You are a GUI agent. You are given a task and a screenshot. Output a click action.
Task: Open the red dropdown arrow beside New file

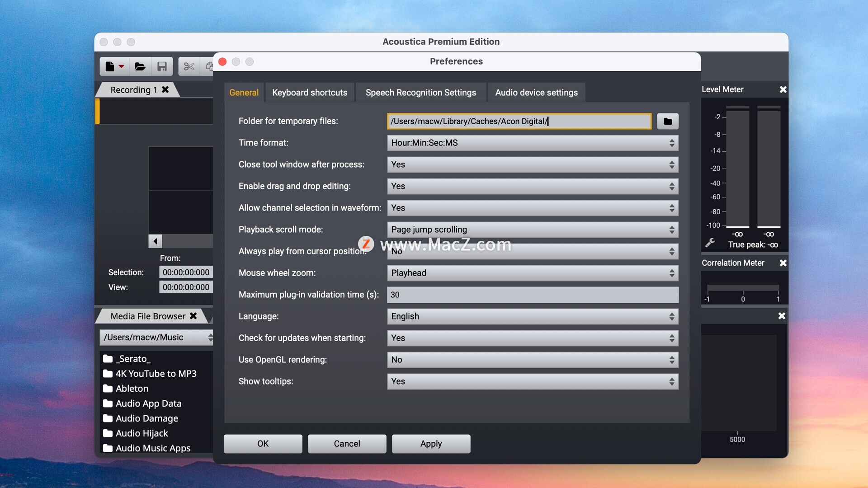(121, 66)
